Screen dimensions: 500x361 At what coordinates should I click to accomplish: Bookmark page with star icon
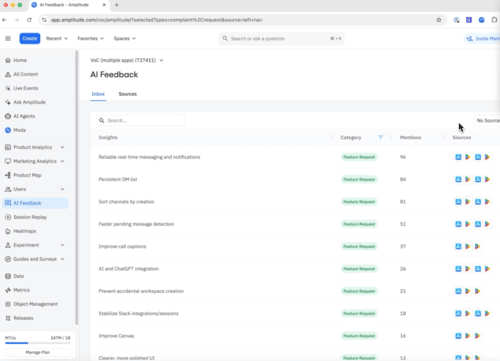[x=439, y=20]
